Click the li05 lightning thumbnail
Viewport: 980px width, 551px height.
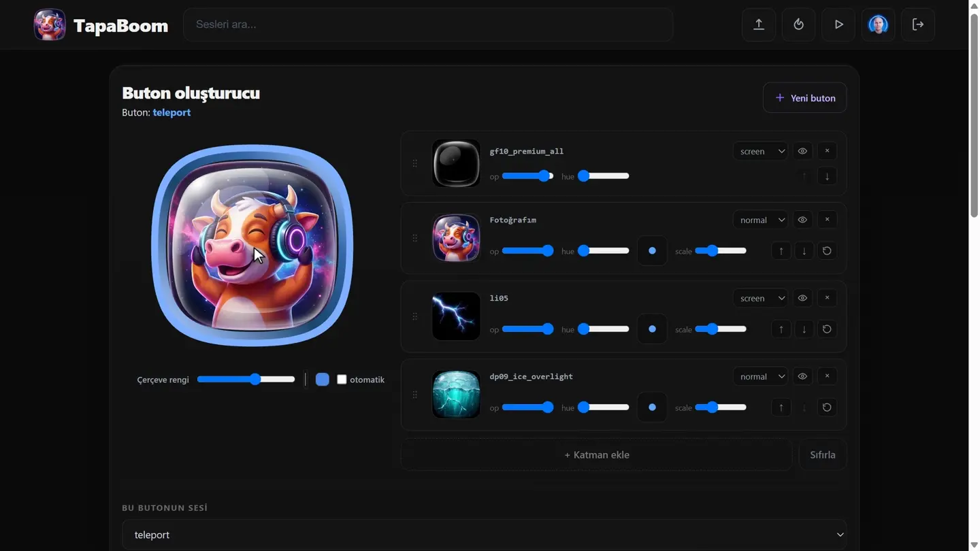[x=456, y=316]
